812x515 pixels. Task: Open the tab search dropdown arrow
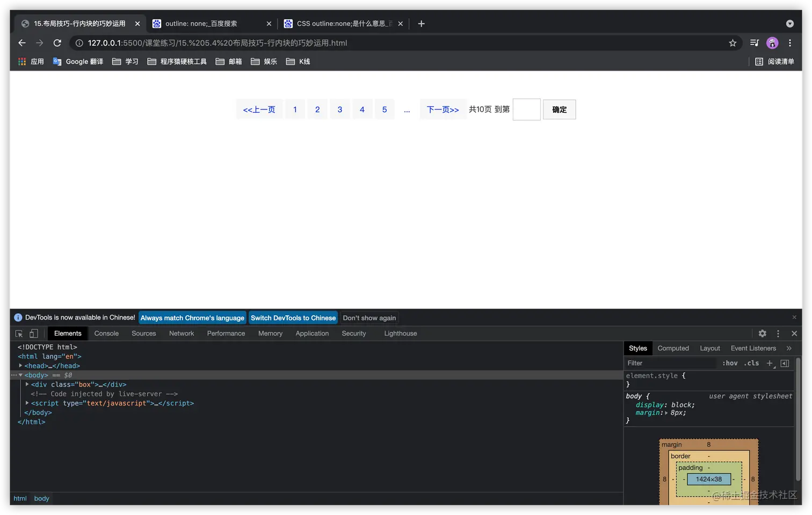pyautogui.click(x=790, y=24)
